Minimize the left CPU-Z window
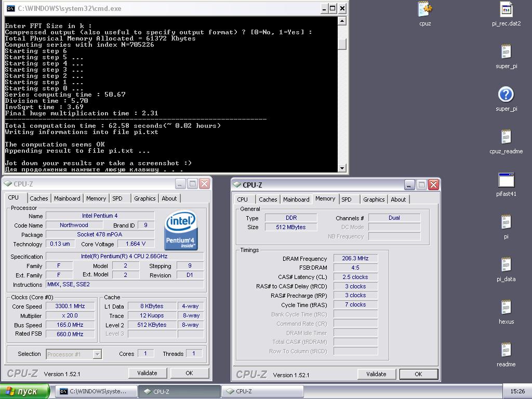The image size is (532, 399). tap(180, 184)
